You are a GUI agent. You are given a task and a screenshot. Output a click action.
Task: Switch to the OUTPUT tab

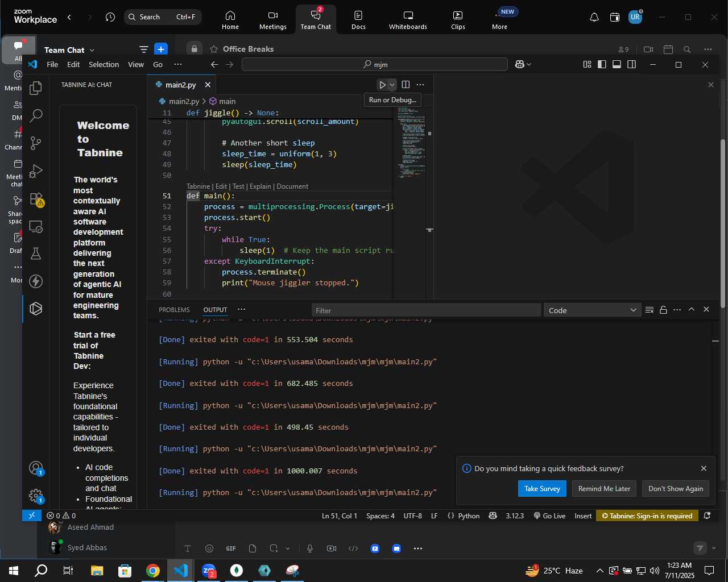215,310
